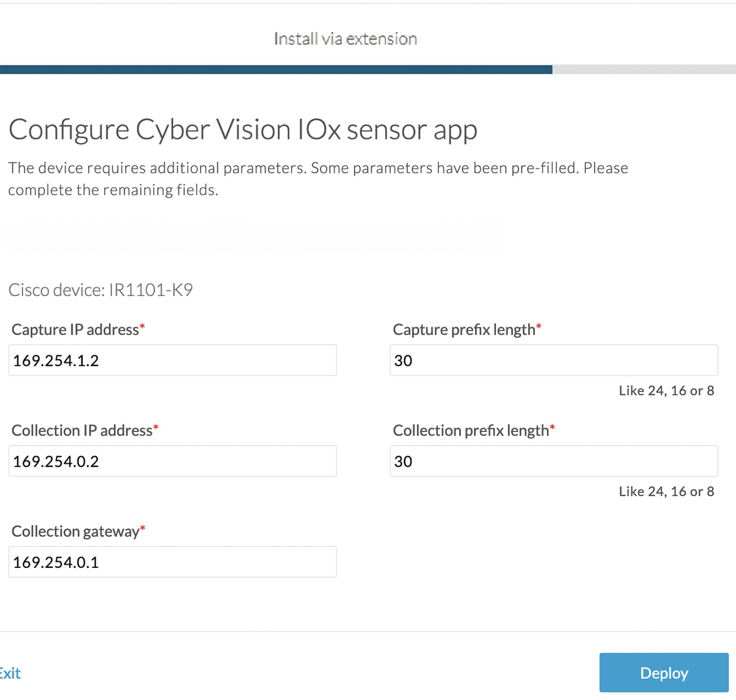The height and width of the screenshot is (700, 736).
Task: Click the hint text Like 24, 16 or 8
Action: tap(666, 390)
